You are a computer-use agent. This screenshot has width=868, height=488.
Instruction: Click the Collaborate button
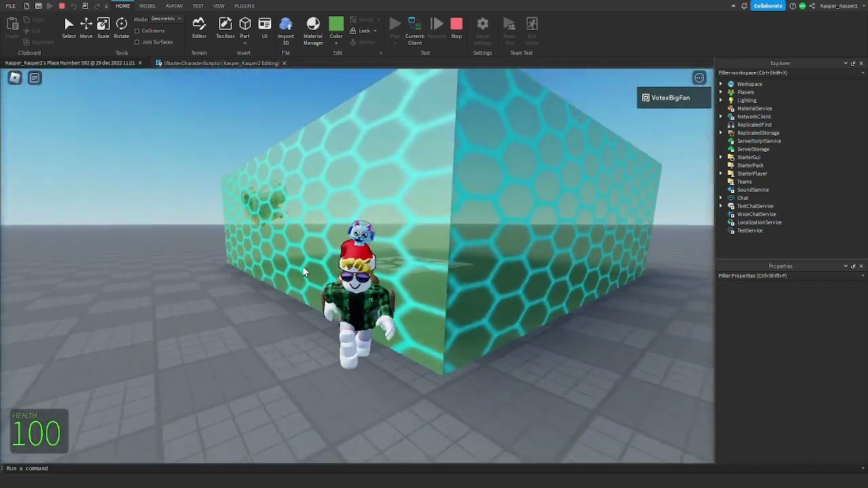(768, 6)
